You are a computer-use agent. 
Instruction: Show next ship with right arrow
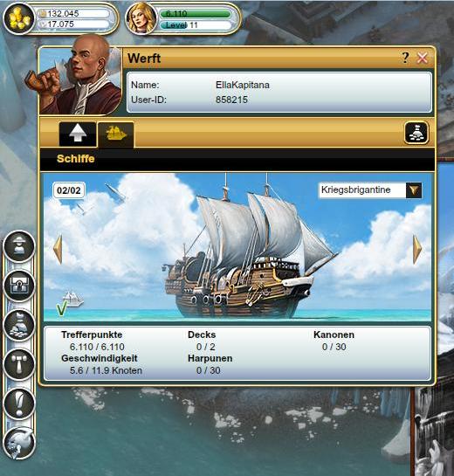pos(417,249)
